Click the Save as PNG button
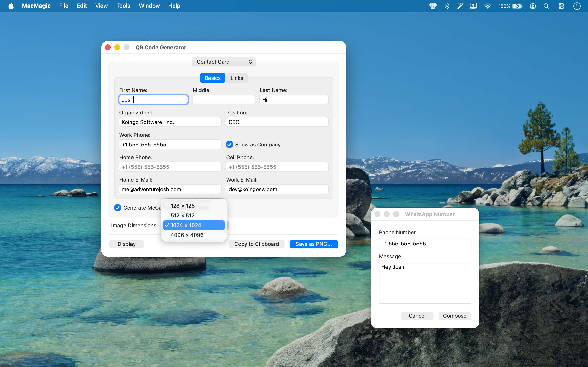 tap(313, 244)
